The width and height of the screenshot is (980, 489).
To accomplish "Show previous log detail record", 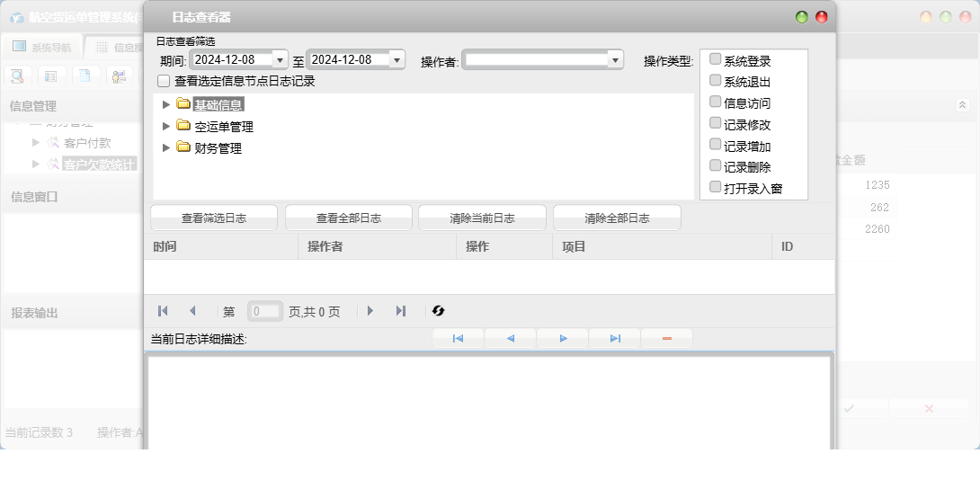I will coord(510,339).
